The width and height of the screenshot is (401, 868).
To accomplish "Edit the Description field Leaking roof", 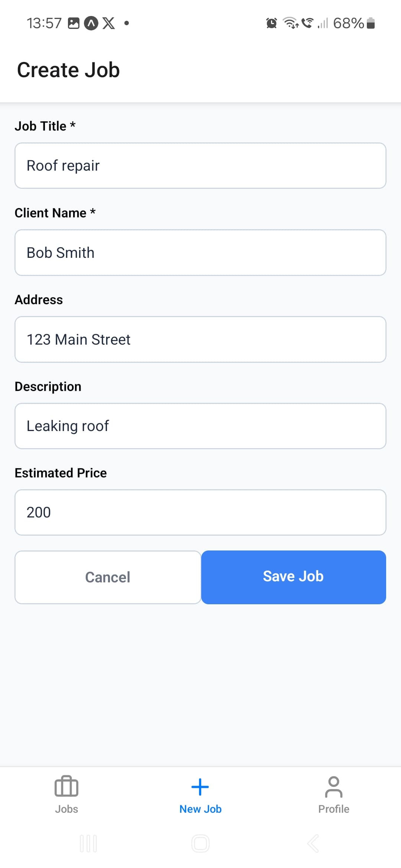I will click(200, 426).
